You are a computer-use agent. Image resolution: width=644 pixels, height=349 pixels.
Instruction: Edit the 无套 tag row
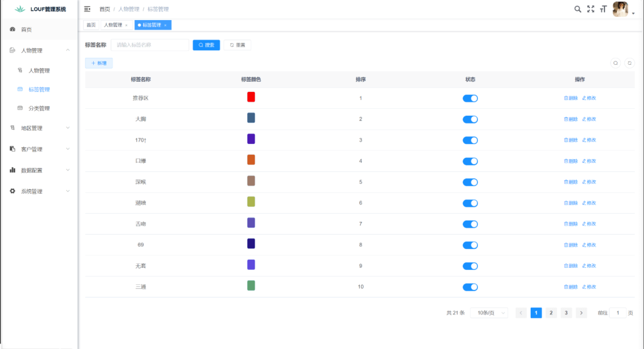[x=589, y=265]
